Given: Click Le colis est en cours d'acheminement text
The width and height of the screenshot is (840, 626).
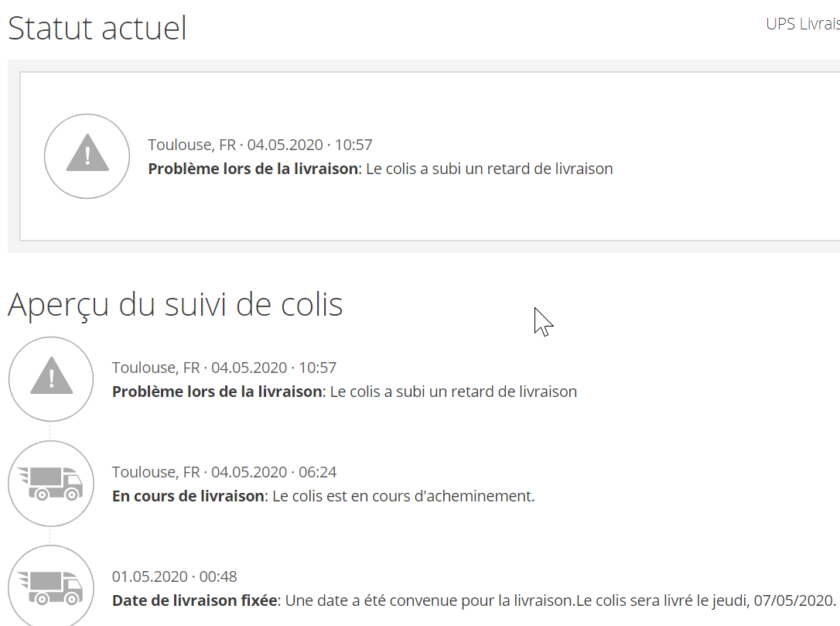Looking at the screenshot, I should tap(403, 496).
